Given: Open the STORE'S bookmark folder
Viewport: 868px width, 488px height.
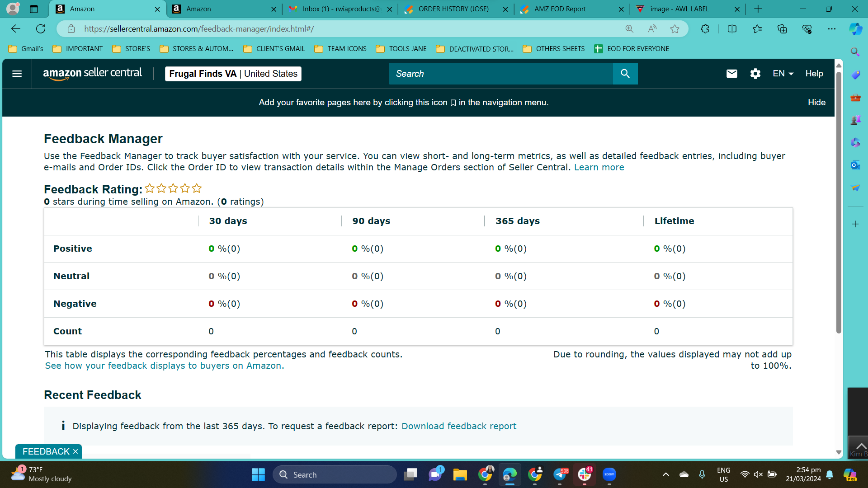Looking at the screenshot, I should tap(131, 49).
